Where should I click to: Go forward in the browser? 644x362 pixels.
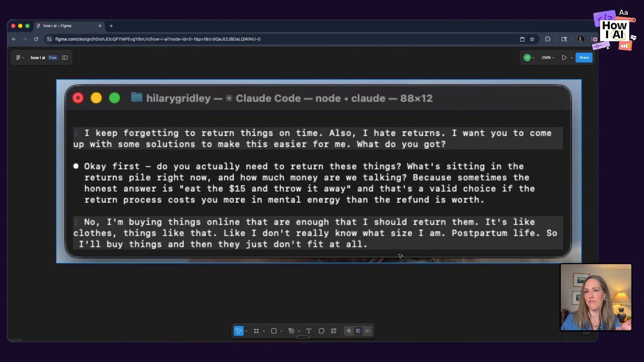coord(25,39)
